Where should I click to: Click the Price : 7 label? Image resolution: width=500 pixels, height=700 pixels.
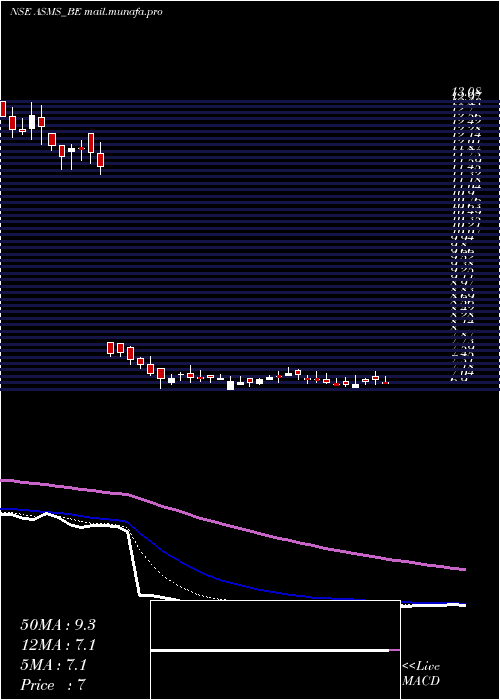point(53,685)
